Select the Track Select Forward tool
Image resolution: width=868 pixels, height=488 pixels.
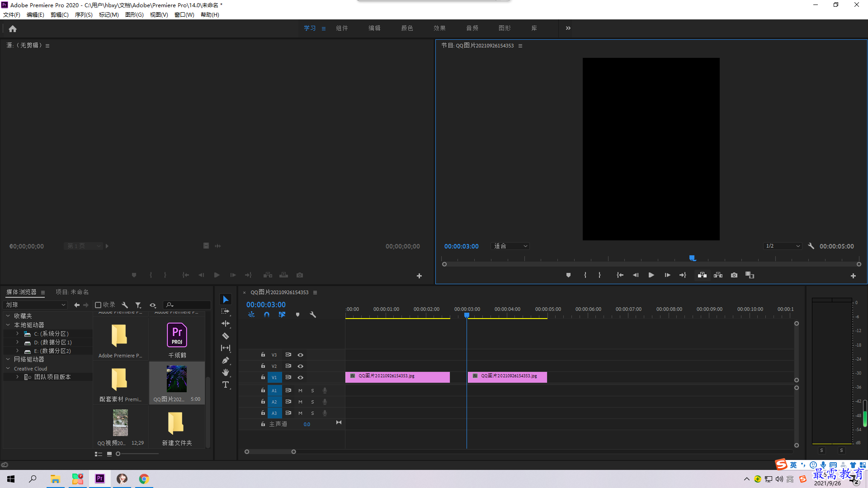click(x=226, y=311)
